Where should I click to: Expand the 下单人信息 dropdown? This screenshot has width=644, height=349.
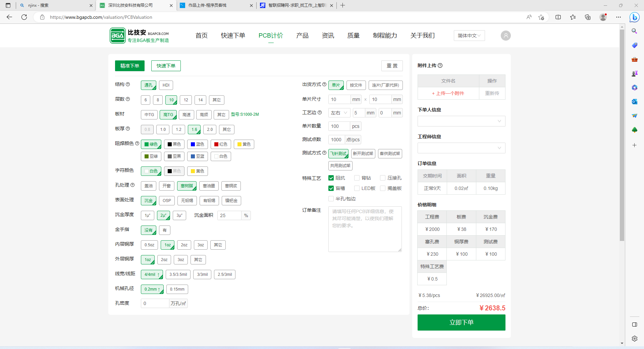[461, 121]
